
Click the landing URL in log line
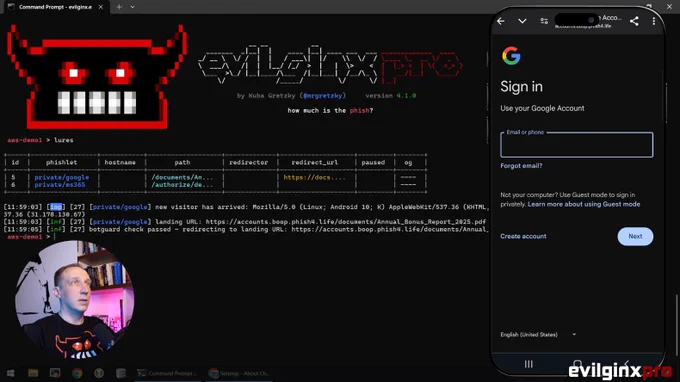[346, 222]
